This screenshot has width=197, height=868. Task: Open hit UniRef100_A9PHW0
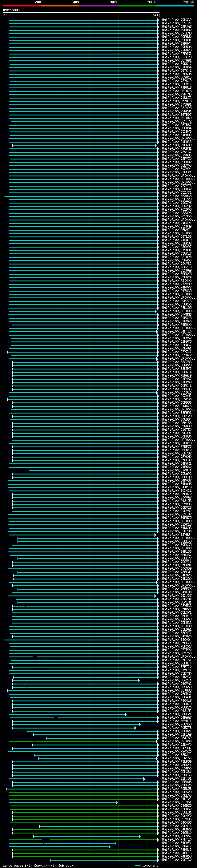177,37
